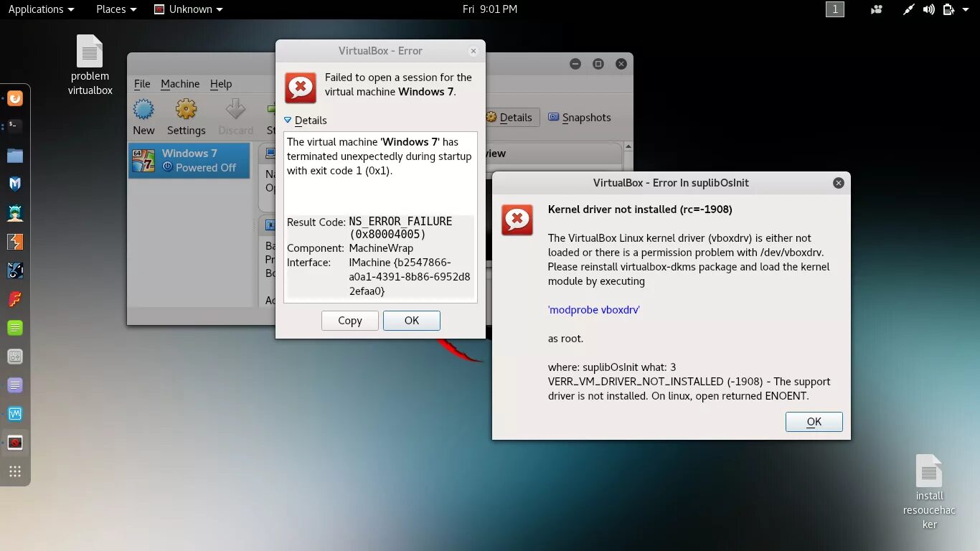980x551 pixels.
Task: Click gray tweak tool icon in dock
Action: (15, 357)
